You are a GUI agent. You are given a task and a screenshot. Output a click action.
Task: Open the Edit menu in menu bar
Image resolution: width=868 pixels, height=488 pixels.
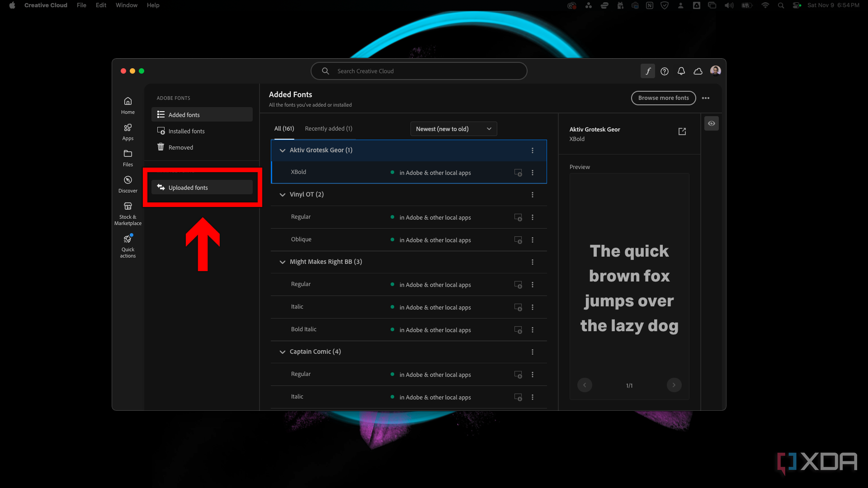click(101, 5)
